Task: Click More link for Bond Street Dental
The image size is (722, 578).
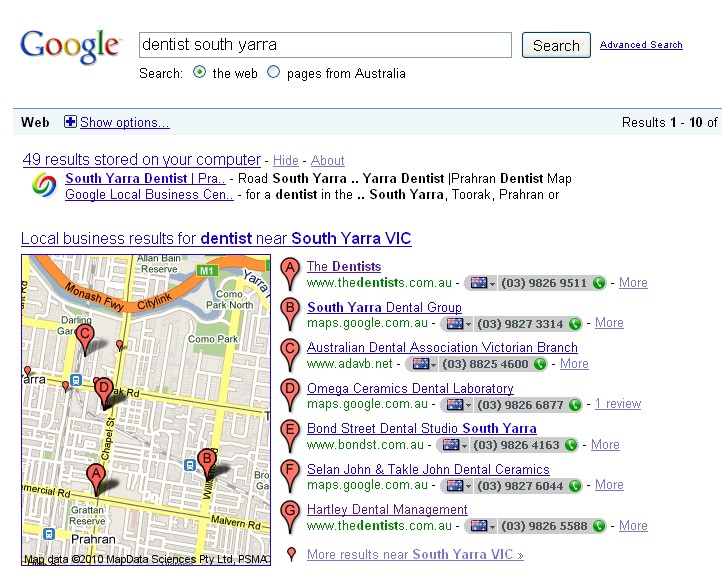Action: pos(605,445)
